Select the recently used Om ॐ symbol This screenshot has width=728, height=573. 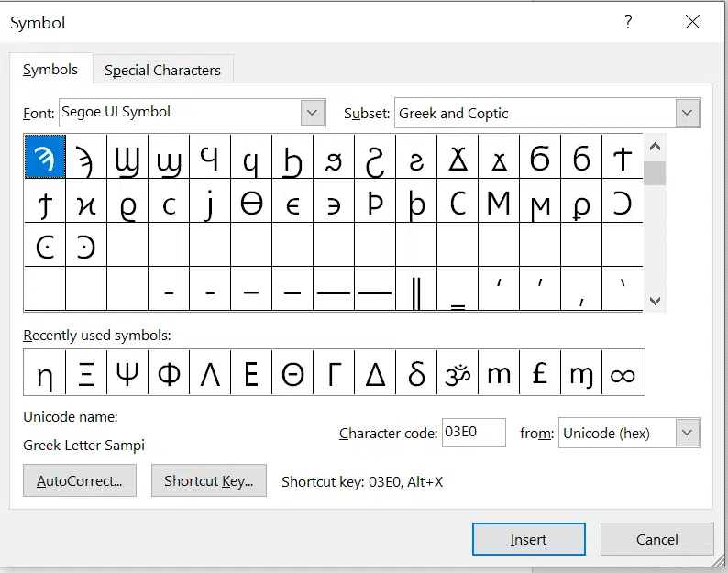[458, 372]
